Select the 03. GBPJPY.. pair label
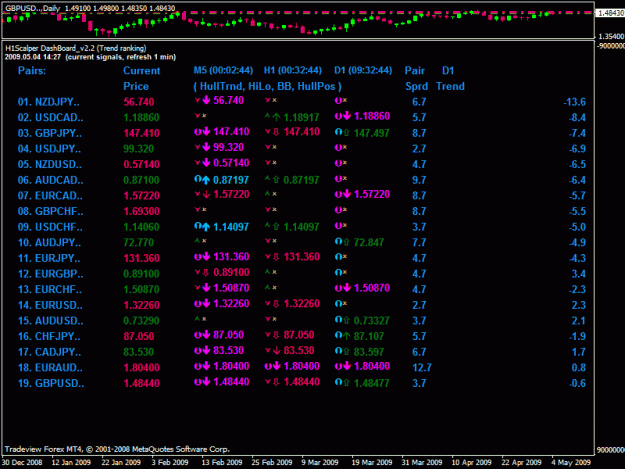 (x=50, y=133)
